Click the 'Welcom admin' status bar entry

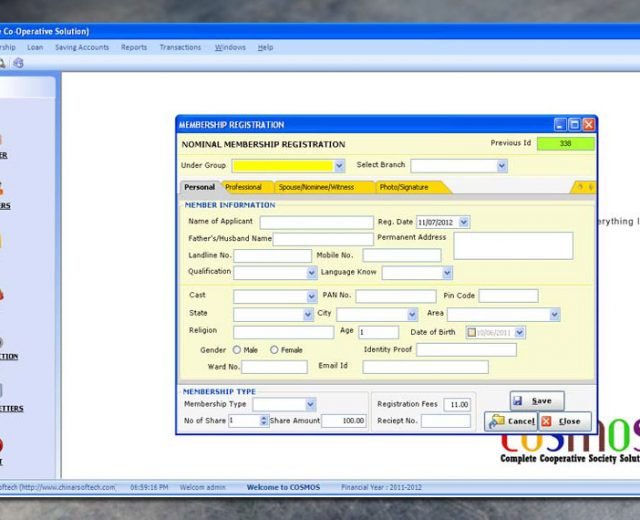(x=202, y=487)
